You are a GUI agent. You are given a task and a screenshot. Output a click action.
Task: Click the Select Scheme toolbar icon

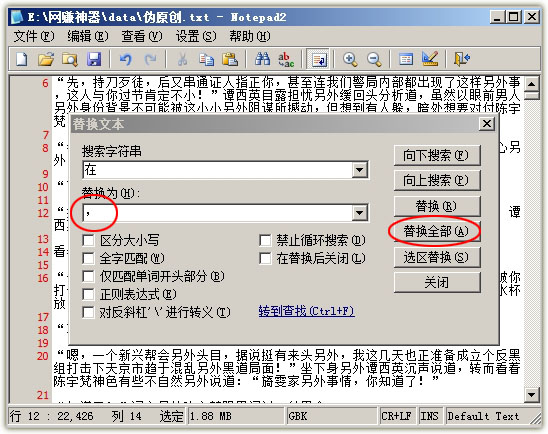click(x=406, y=59)
